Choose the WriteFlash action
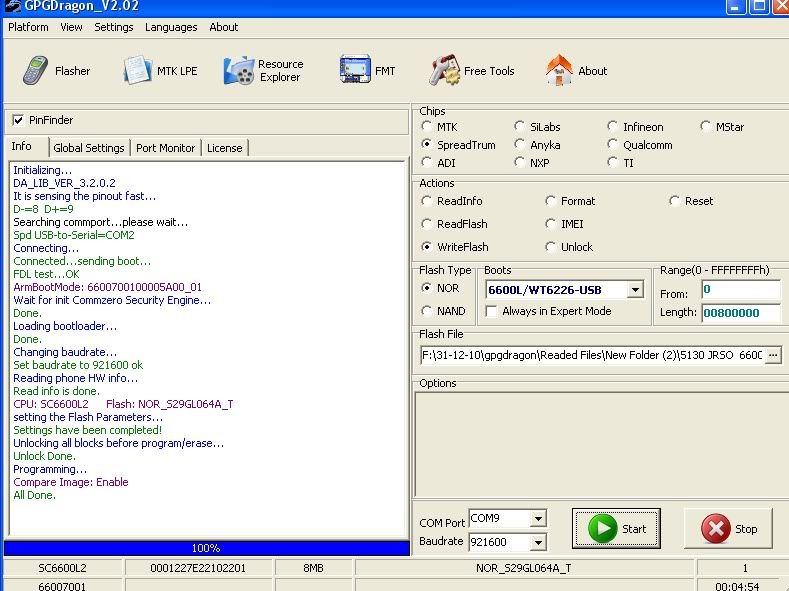 (427, 246)
